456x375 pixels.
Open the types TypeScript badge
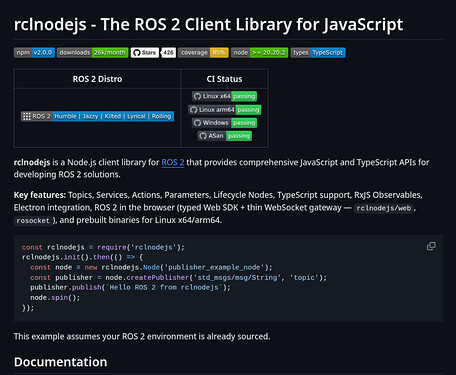(x=318, y=53)
